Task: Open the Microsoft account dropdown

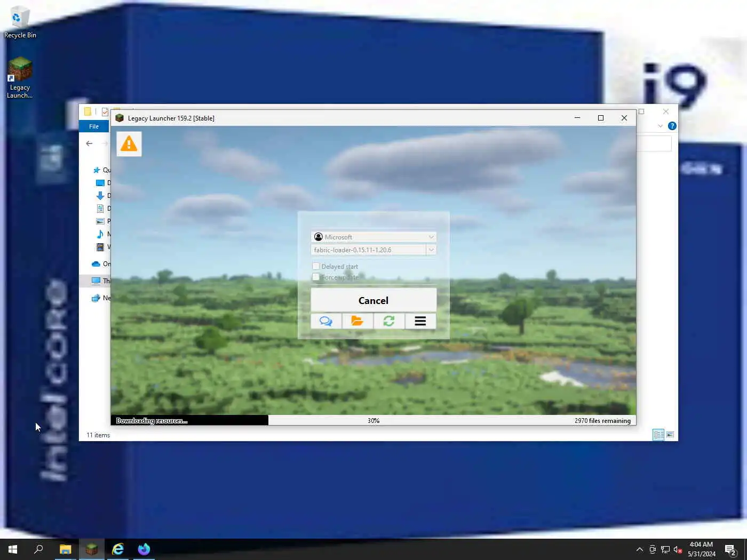Action: (373, 237)
